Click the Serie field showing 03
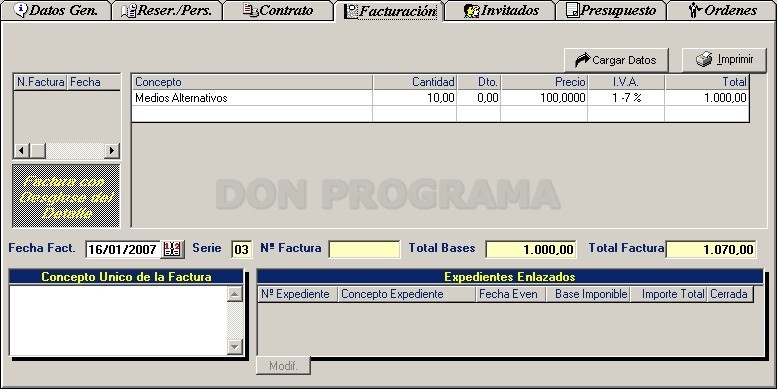The width and height of the screenshot is (777, 389). [241, 249]
